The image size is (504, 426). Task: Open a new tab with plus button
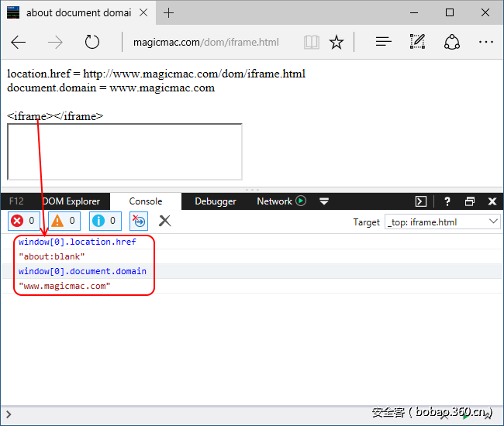(x=168, y=12)
